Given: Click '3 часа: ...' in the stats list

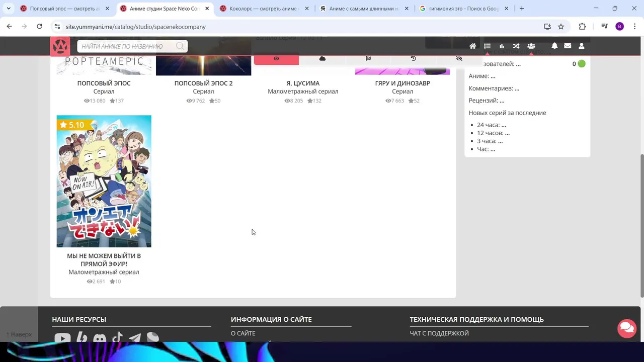Looking at the screenshot, I should (490, 141).
